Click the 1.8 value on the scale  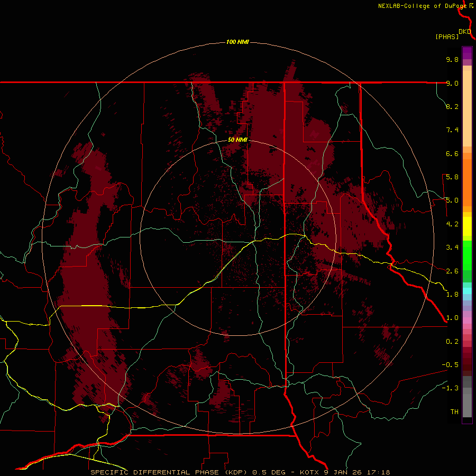coord(452,295)
